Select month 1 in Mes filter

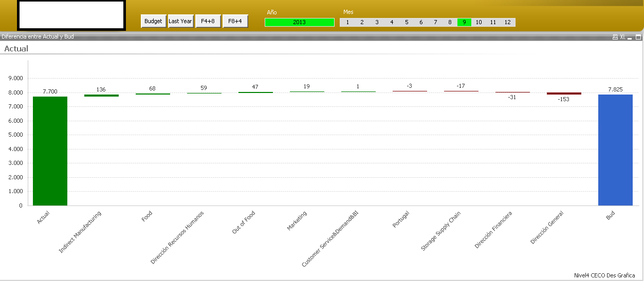[347, 22]
